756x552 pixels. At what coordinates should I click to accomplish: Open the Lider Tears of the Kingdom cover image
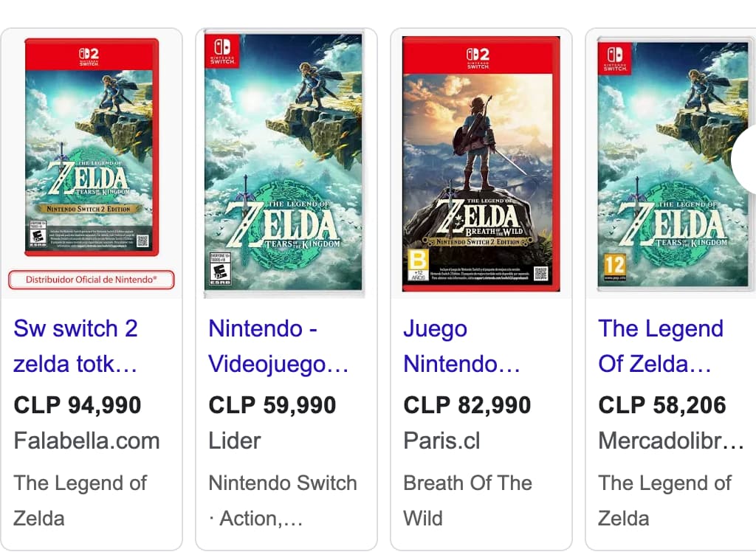[x=283, y=162]
